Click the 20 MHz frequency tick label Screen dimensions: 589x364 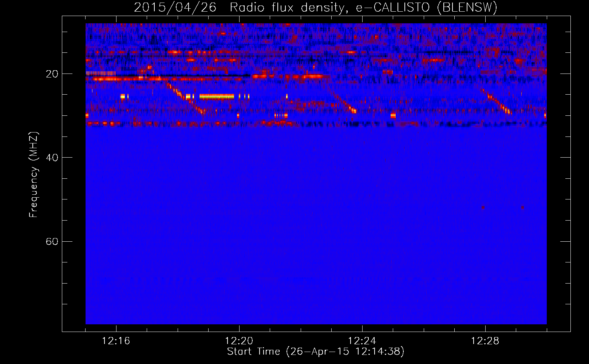click(52, 74)
